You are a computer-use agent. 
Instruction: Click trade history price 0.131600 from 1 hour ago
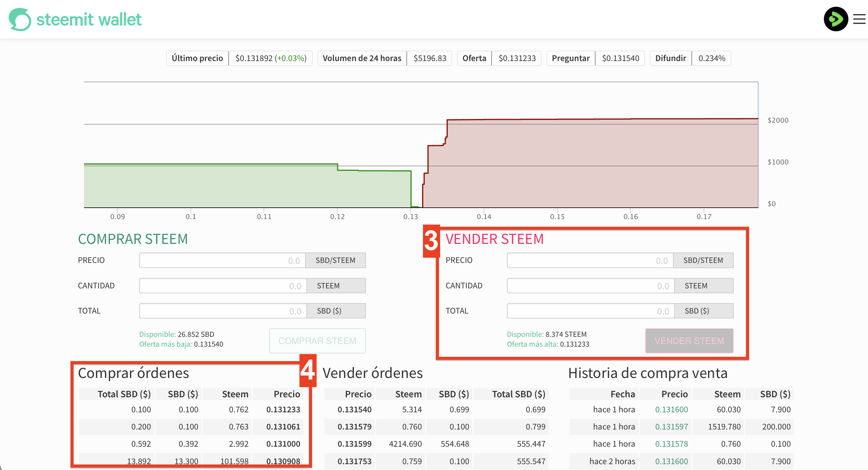pyautogui.click(x=672, y=409)
